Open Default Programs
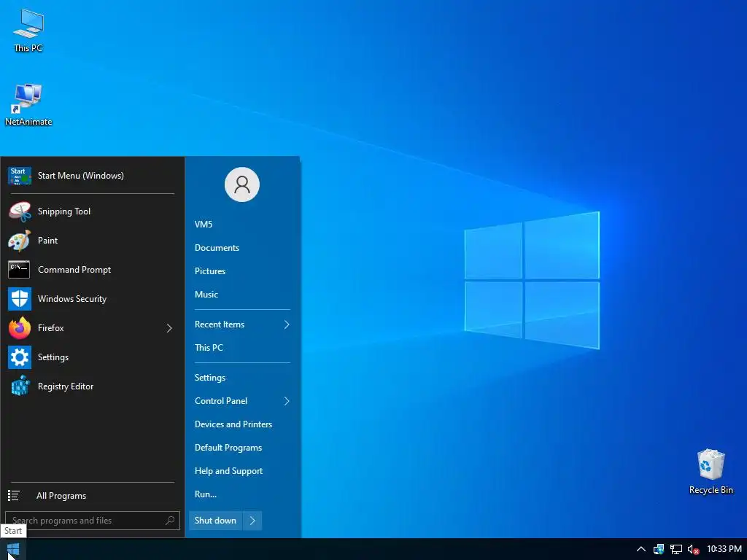747x560 pixels. pyautogui.click(x=228, y=448)
